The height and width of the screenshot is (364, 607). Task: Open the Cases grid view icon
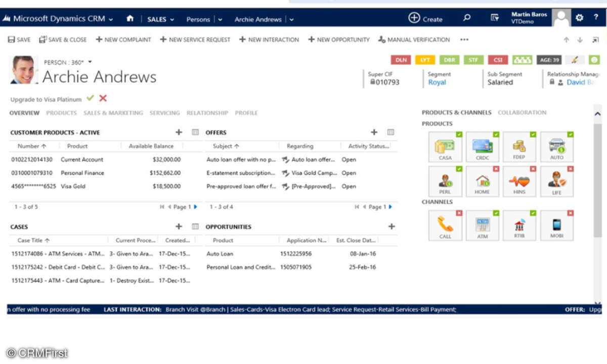(195, 227)
